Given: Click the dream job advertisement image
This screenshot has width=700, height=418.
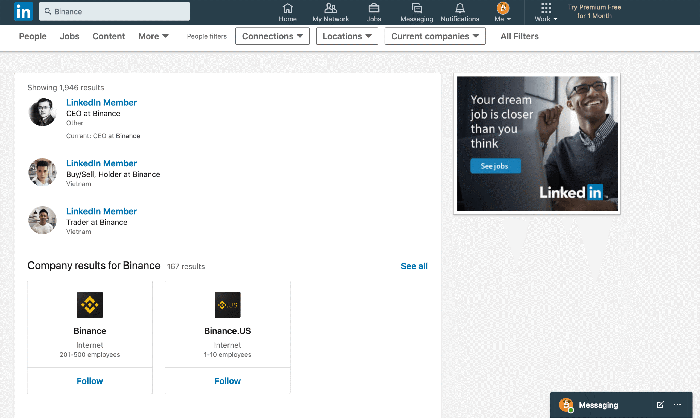Looking at the screenshot, I should [x=537, y=144].
